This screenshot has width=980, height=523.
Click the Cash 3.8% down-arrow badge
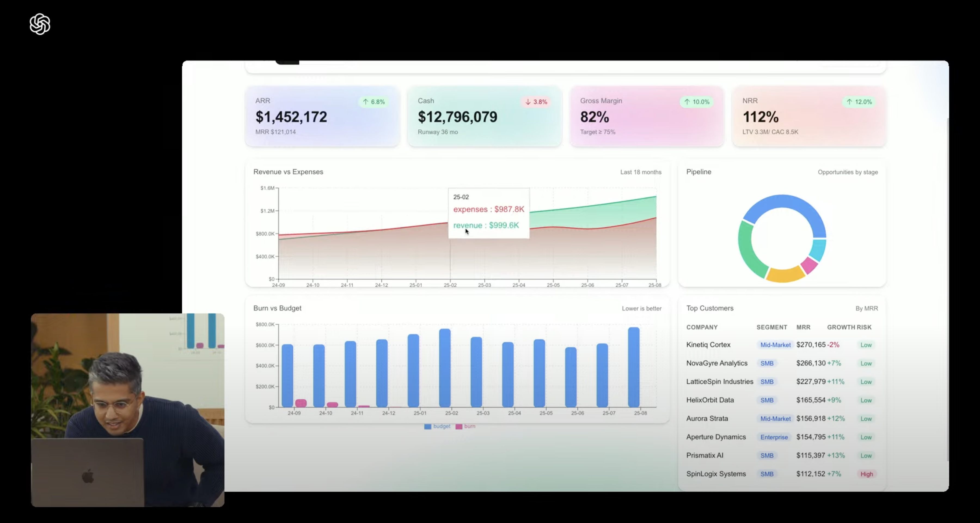coord(536,102)
